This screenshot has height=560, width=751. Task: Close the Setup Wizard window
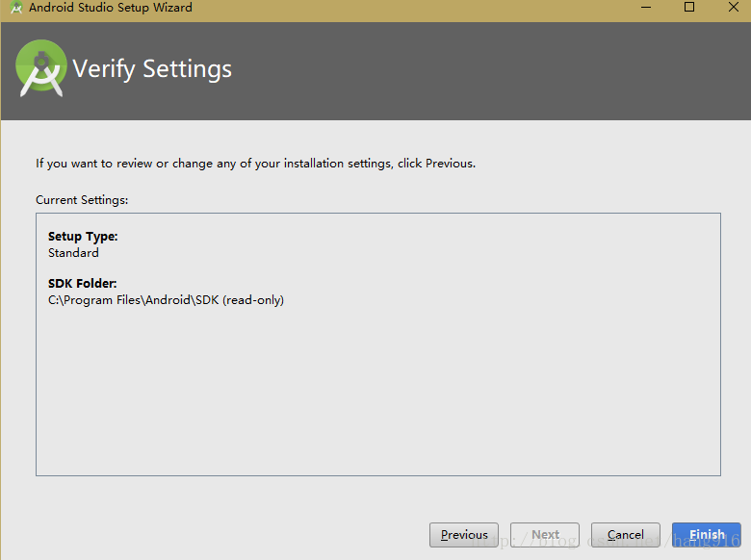point(734,7)
